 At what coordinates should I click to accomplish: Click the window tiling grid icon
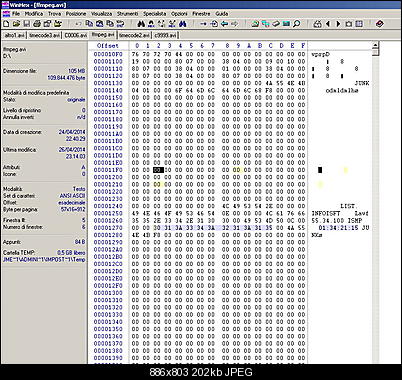[x=359, y=24]
